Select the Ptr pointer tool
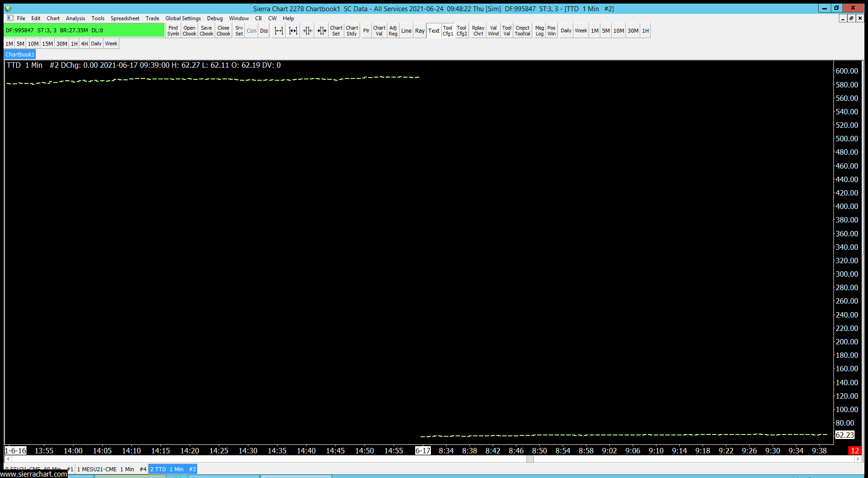Image resolution: width=868 pixels, height=478 pixels. [366, 30]
